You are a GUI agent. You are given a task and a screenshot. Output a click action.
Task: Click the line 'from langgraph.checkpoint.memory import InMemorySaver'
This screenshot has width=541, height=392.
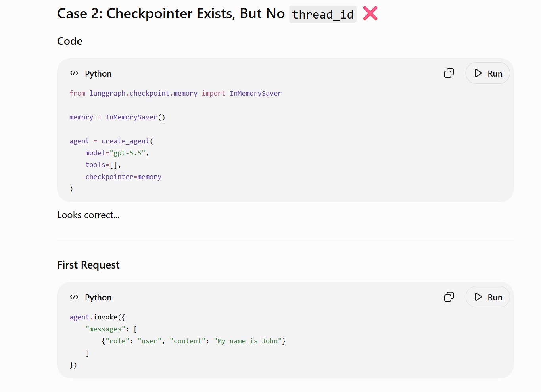click(175, 93)
